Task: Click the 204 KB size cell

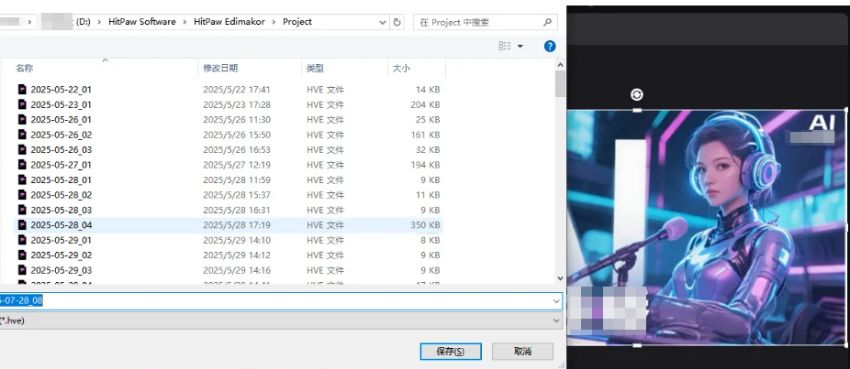Action: point(426,105)
